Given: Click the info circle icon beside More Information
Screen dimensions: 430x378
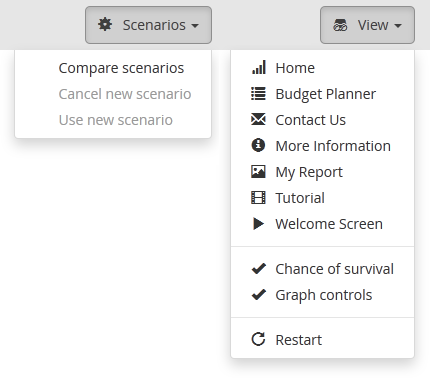Looking at the screenshot, I should click(x=258, y=145).
